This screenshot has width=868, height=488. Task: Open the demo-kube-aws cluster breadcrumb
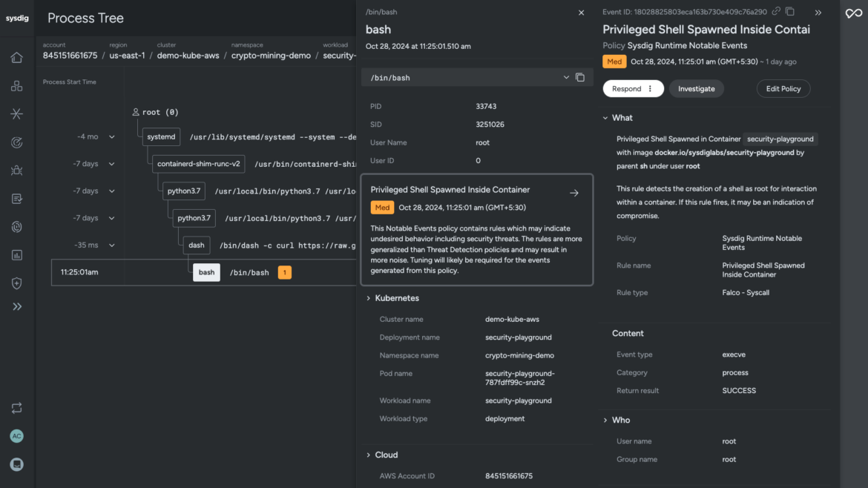pyautogui.click(x=188, y=56)
